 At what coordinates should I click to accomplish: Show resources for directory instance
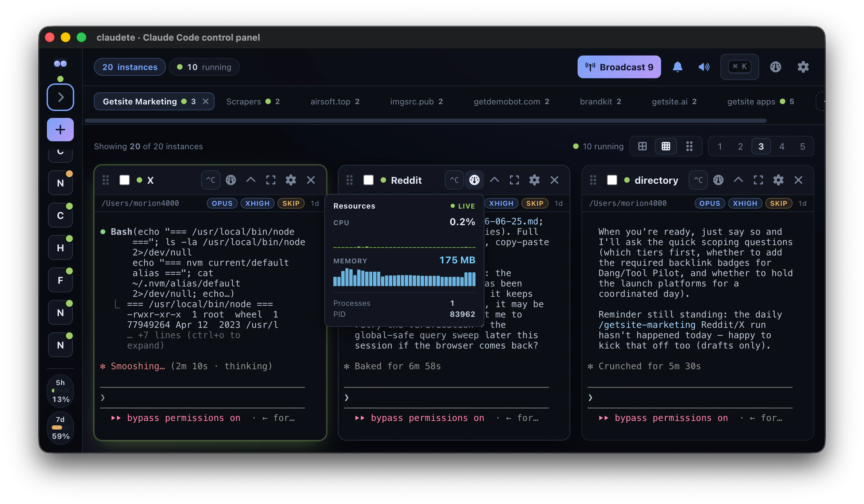[718, 180]
